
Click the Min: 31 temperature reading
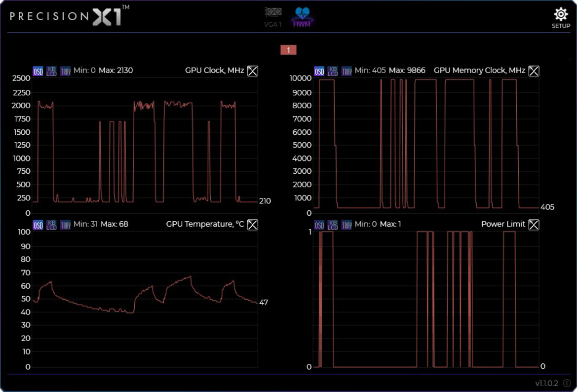point(85,224)
